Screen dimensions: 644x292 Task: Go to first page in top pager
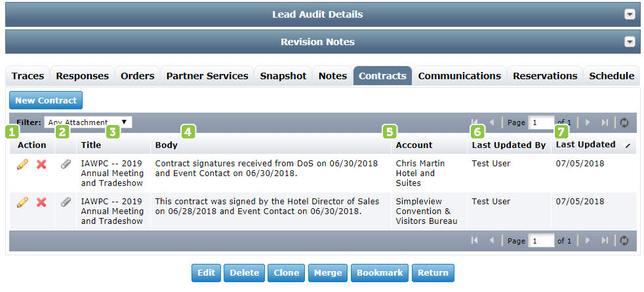point(475,122)
